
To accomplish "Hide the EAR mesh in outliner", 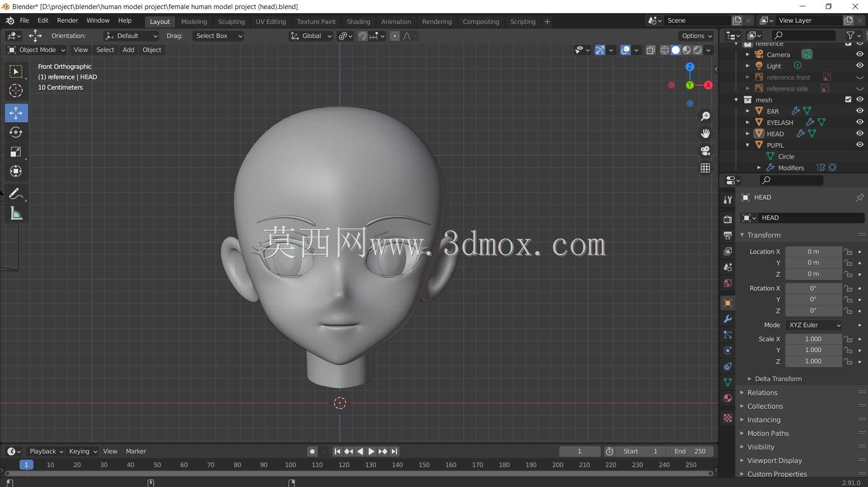I will [x=859, y=110].
